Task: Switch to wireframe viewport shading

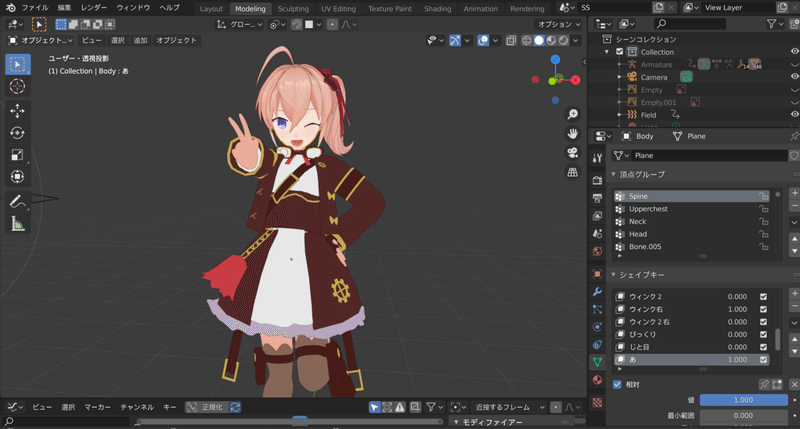Action: click(x=527, y=40)
